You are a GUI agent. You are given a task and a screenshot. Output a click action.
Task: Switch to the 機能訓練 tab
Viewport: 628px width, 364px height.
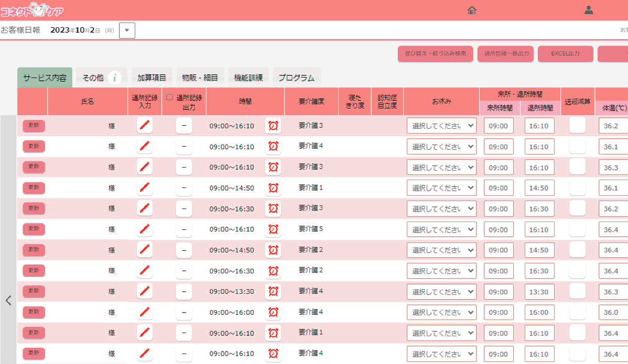pos(248,78)
